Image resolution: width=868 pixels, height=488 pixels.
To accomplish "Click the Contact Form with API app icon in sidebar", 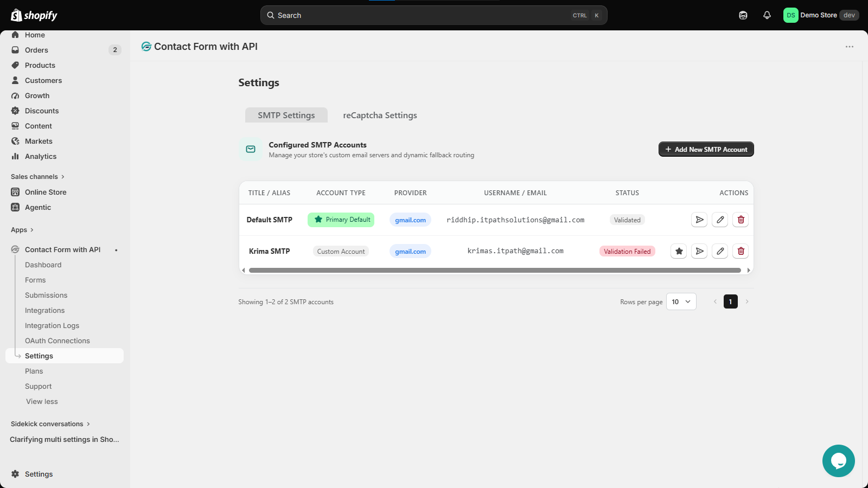I will pyautogui.click(x=15, y=249).
